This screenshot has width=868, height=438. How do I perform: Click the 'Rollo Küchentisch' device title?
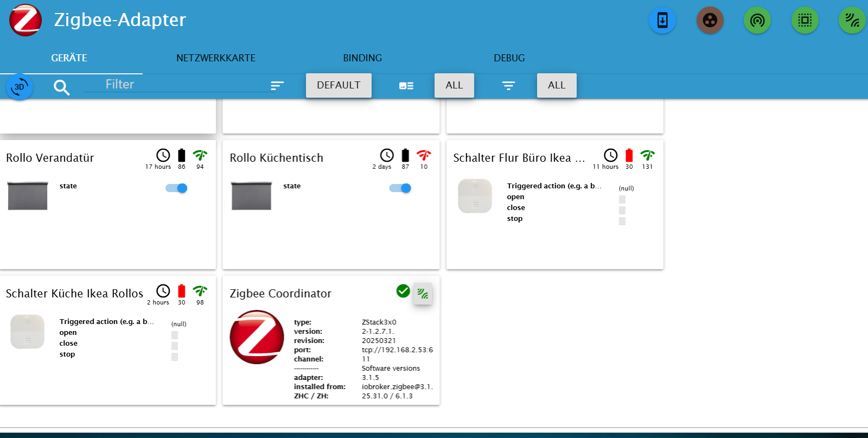pyautogui.click(x=277, y=158)
